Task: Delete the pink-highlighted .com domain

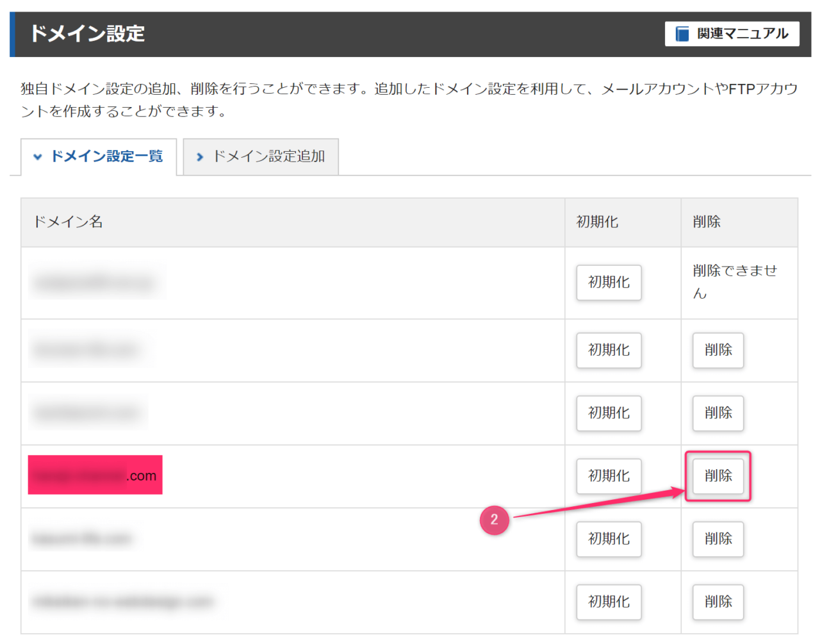Action: (717, 476)
